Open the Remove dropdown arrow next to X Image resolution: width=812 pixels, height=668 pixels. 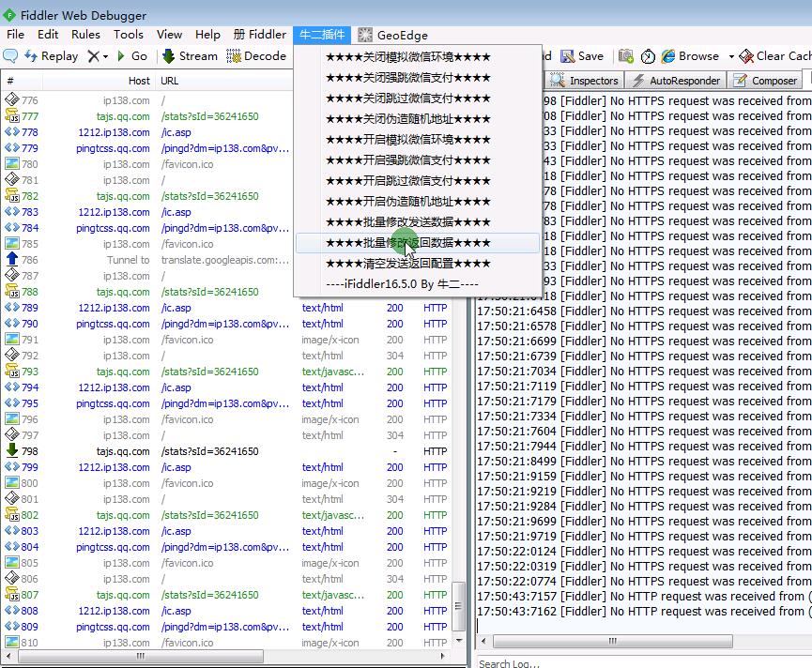point(106,56)
